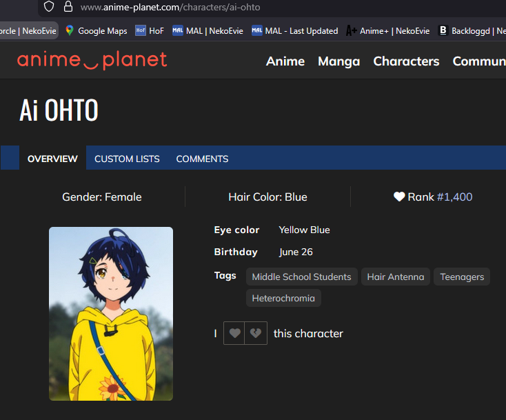Open the bookmark ending in 'rcle | NekoEvie'
This screenshot has width=506, height=420.
point(28,30)
